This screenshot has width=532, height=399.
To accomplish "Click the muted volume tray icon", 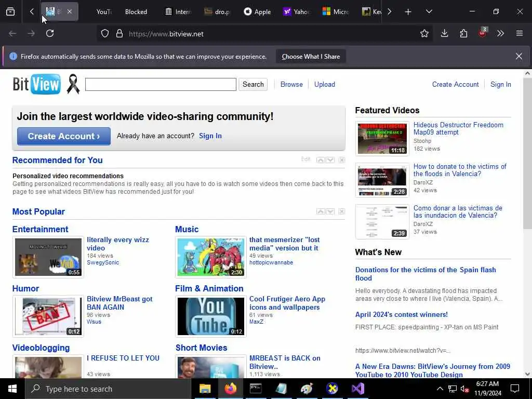I will coord(464,389).
